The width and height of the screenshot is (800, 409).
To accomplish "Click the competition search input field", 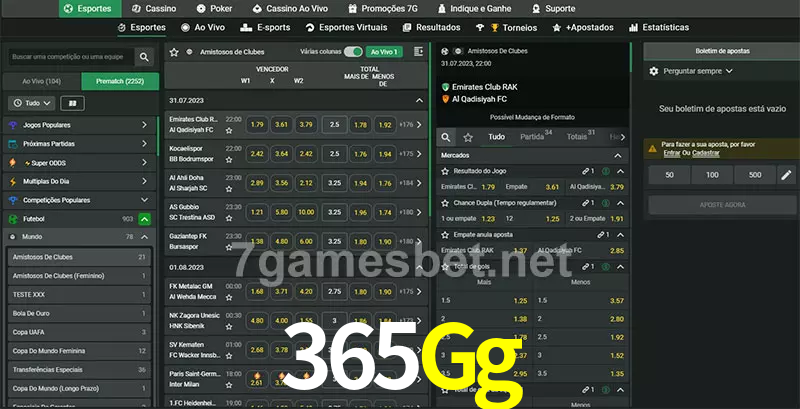I will tap(68, 58).
